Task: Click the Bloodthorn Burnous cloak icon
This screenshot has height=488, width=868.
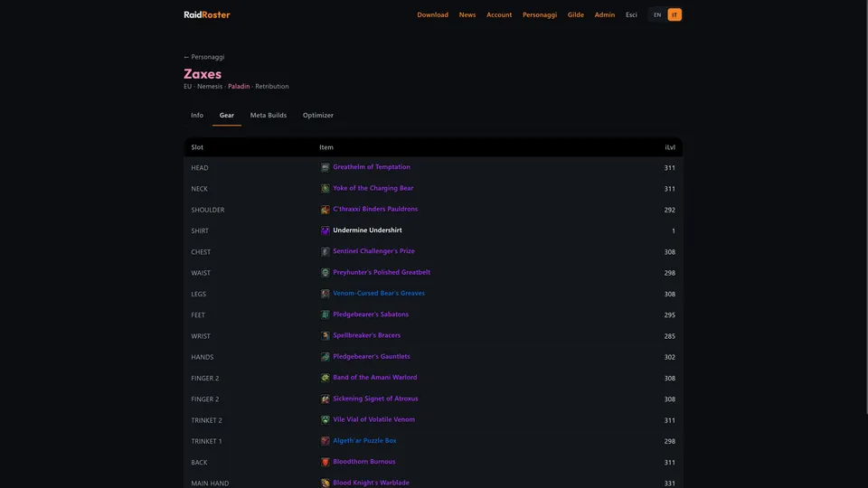Action: [325, 462]
